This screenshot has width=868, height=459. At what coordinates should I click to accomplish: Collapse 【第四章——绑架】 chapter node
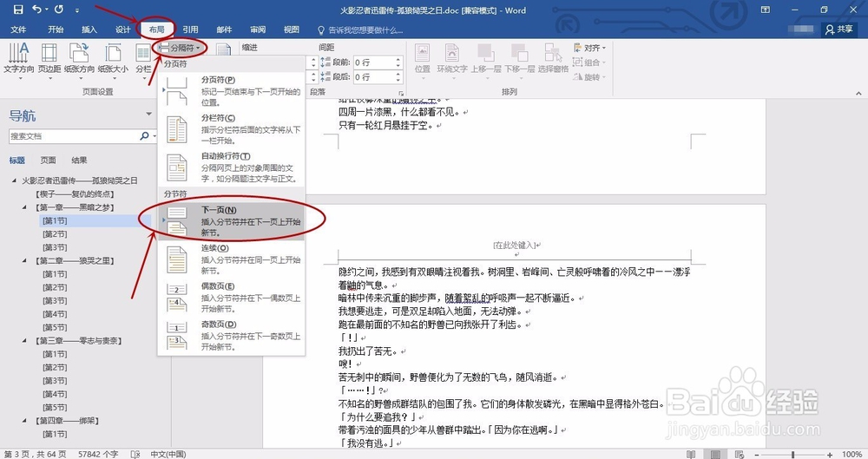(24, 420)
